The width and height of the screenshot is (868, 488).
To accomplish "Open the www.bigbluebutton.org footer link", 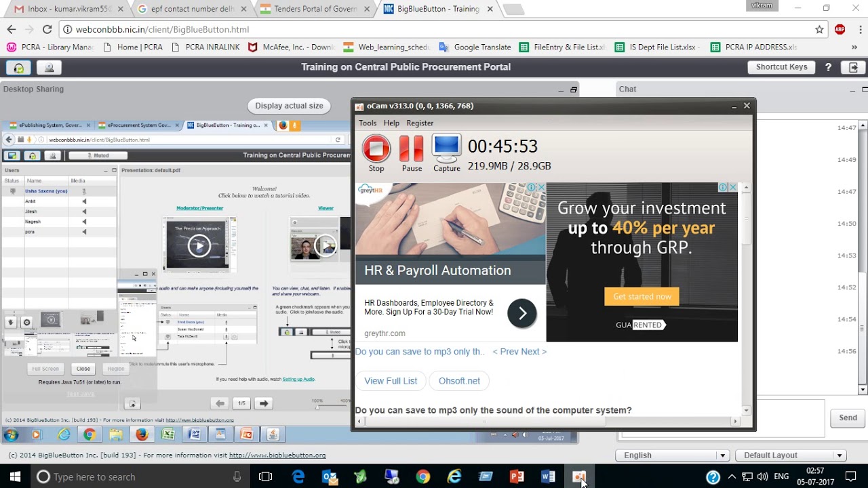I will point(277,455).
